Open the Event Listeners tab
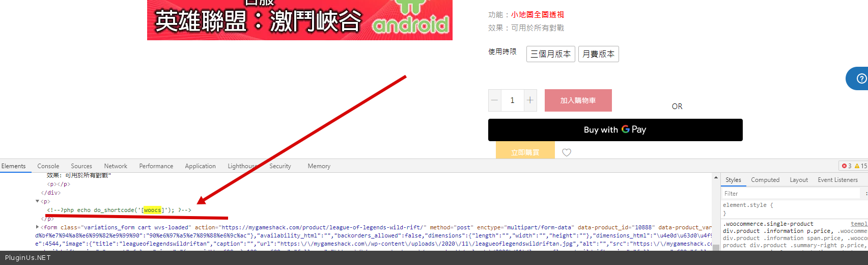This screenshot has height=265, width=868. coord(837,180)
